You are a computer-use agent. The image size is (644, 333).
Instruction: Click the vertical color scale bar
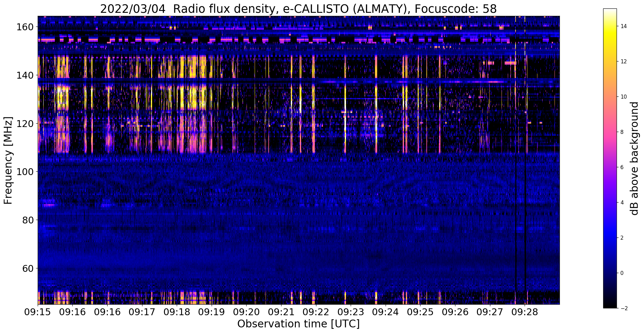tap(610, 159)
